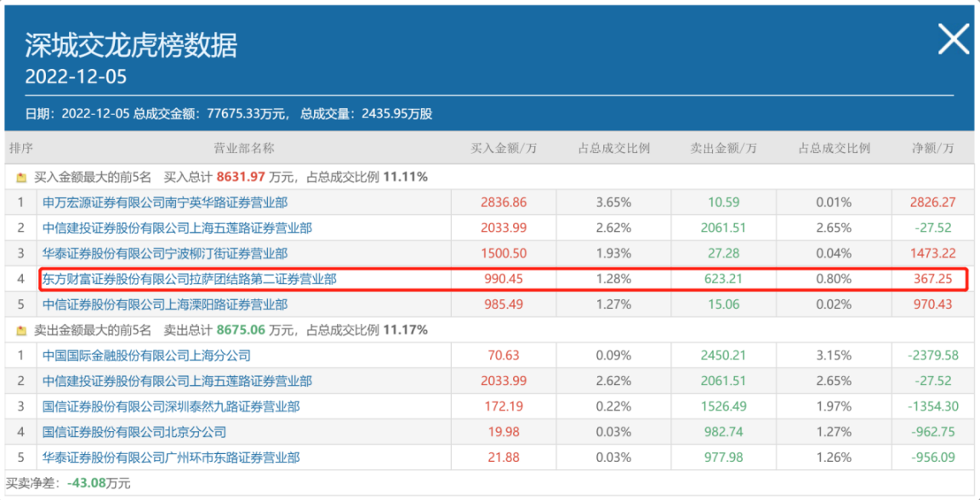Open 申万宏源证券有限公司南宁英华路证券营业部 link
The height and width of the screenshot is (500, 980).
click(165, 202)
